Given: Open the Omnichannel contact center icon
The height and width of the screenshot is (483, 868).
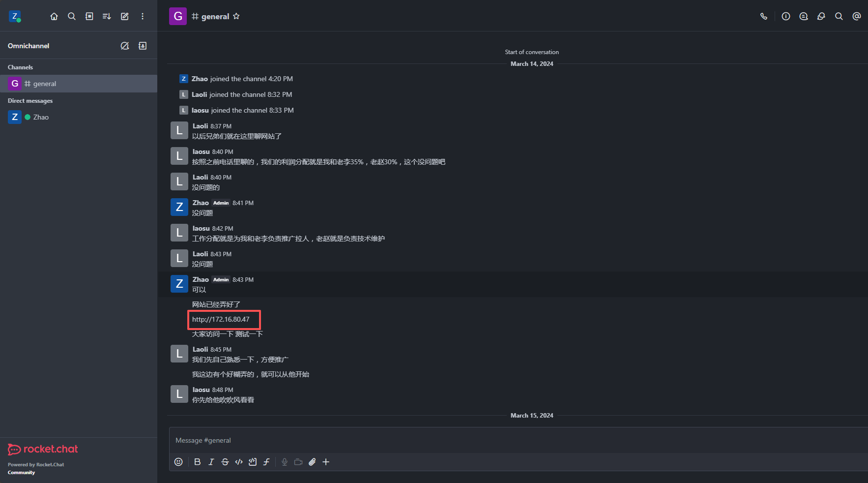Looking at the screenshot, I should tap(143, 46).
